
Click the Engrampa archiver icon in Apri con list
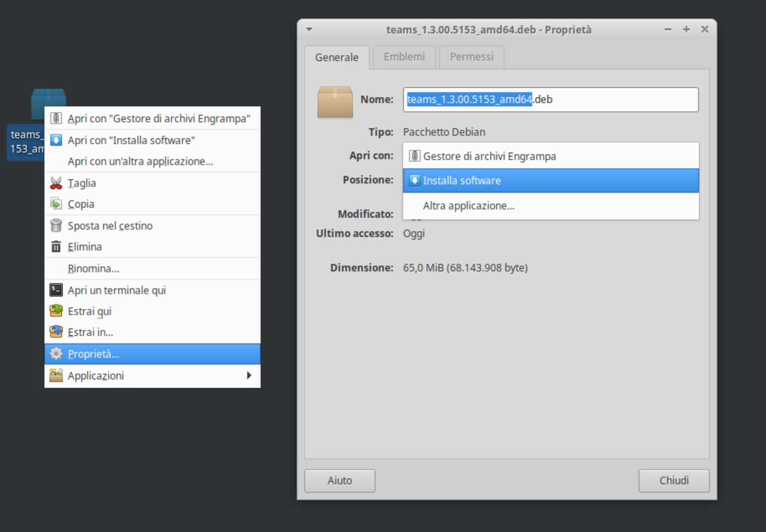coord(415,156)
